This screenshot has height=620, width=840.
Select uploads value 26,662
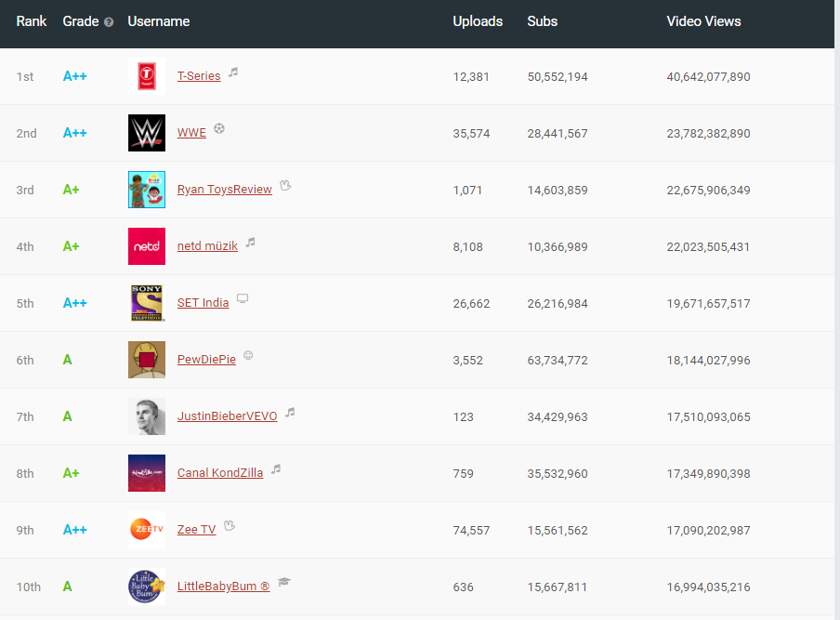coord(471,304)
